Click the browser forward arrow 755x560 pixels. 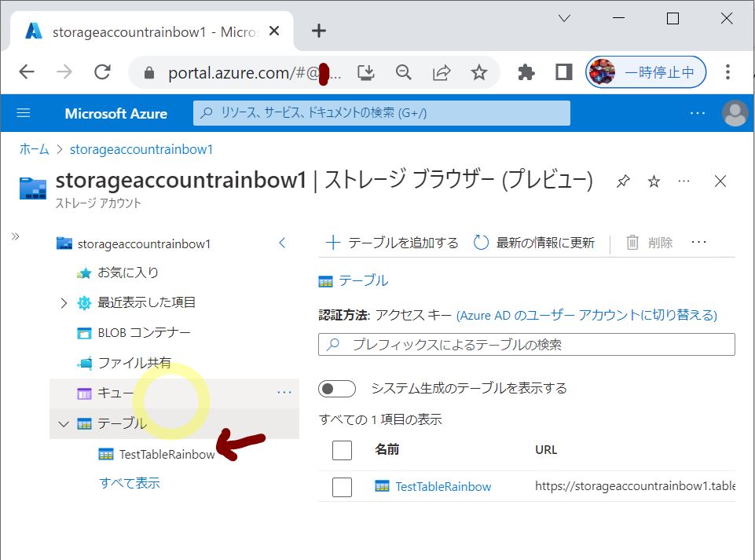coord(64,72)
